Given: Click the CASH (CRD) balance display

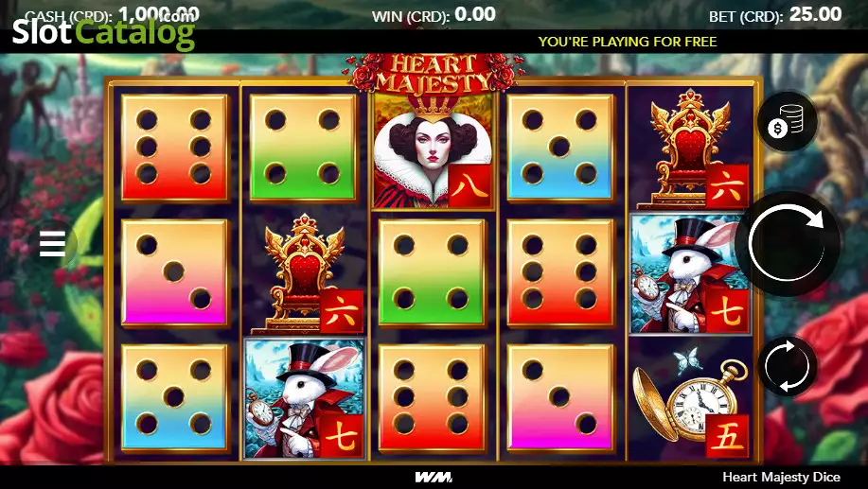Looking at the screenshot, I should (113, 14).
